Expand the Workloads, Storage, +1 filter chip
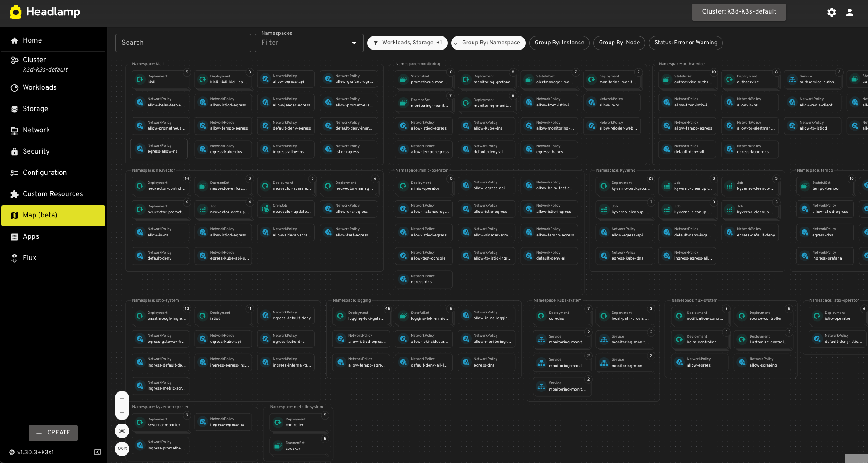The height and width of the screenshot is (463, 868). 407,43
